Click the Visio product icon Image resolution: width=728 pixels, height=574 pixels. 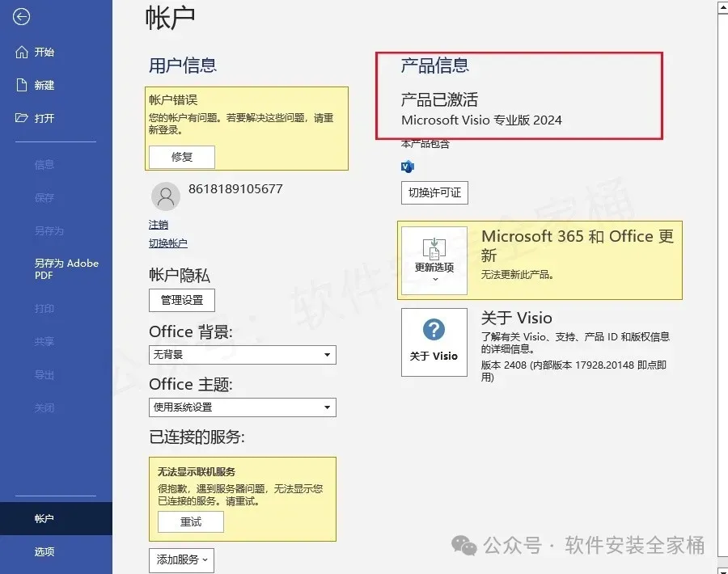tap(408, 166)
